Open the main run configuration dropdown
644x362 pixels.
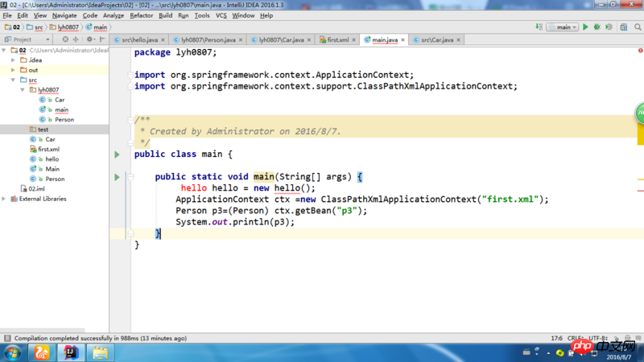(x=563, y=27)
